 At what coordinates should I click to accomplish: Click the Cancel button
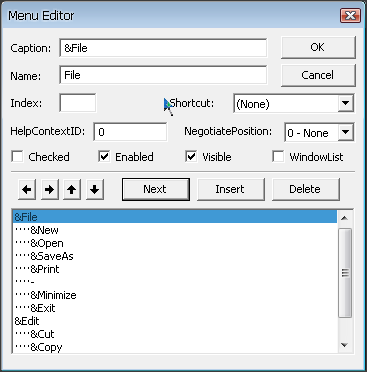318,75
